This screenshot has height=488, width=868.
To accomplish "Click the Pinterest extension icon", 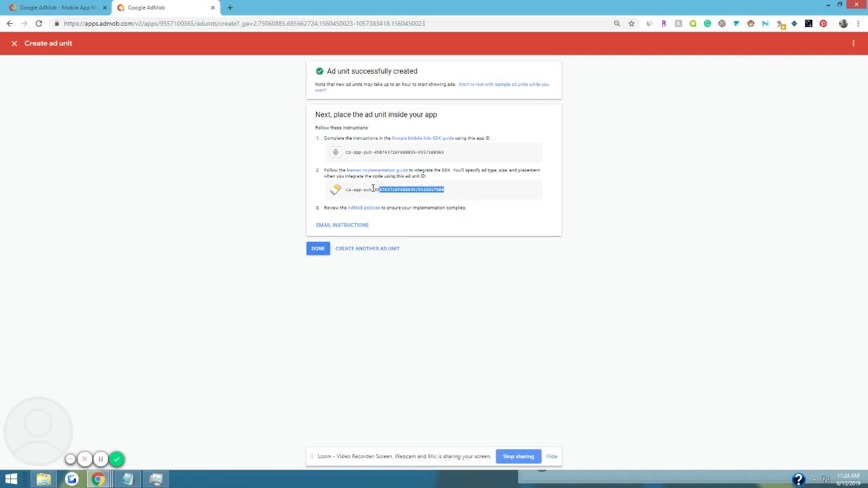I will 823,24.
